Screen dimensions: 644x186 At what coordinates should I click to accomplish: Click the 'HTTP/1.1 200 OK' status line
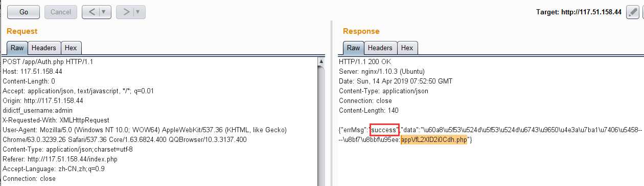click(x=364, y=61)
